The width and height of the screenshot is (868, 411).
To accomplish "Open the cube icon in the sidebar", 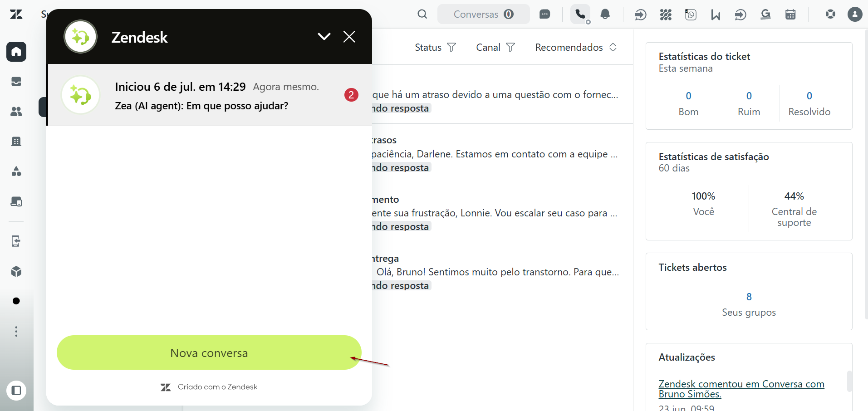I will pos(16,271).
